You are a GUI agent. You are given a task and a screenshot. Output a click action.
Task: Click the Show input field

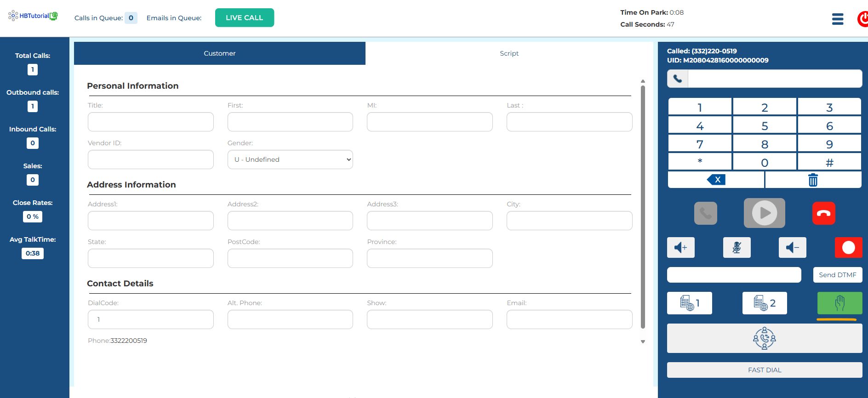pos(430,319)
